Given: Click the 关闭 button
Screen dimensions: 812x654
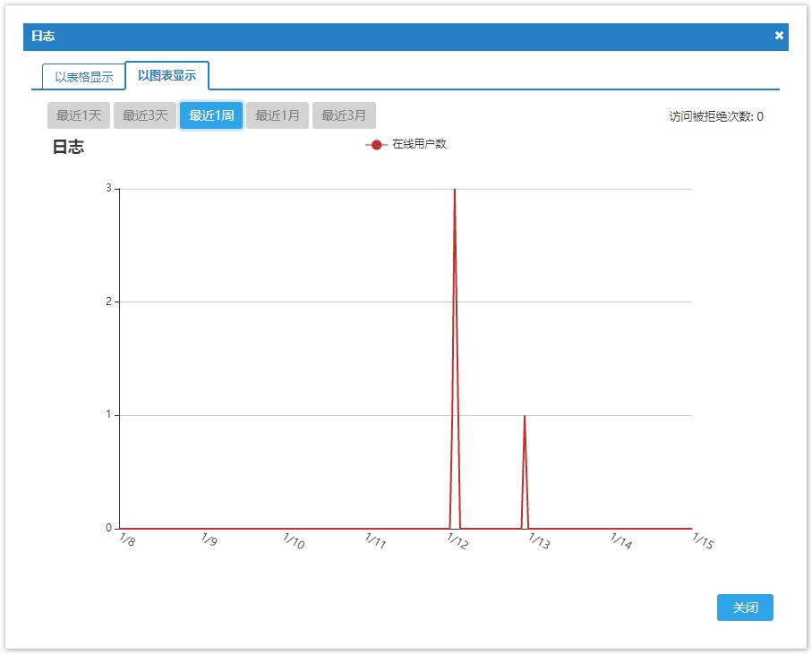Looking at the screenshot, I should click(x=745, y=607).
